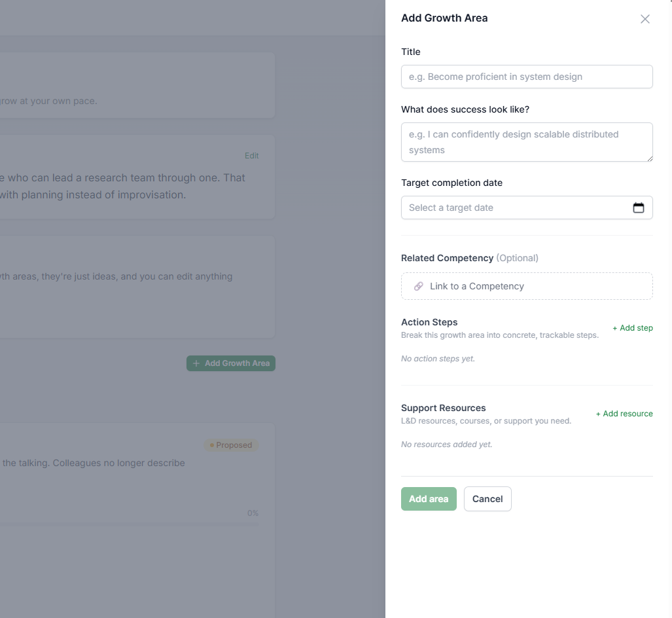Click the Target completion date label
Viewport: 672px width, 618px height.
451,183
